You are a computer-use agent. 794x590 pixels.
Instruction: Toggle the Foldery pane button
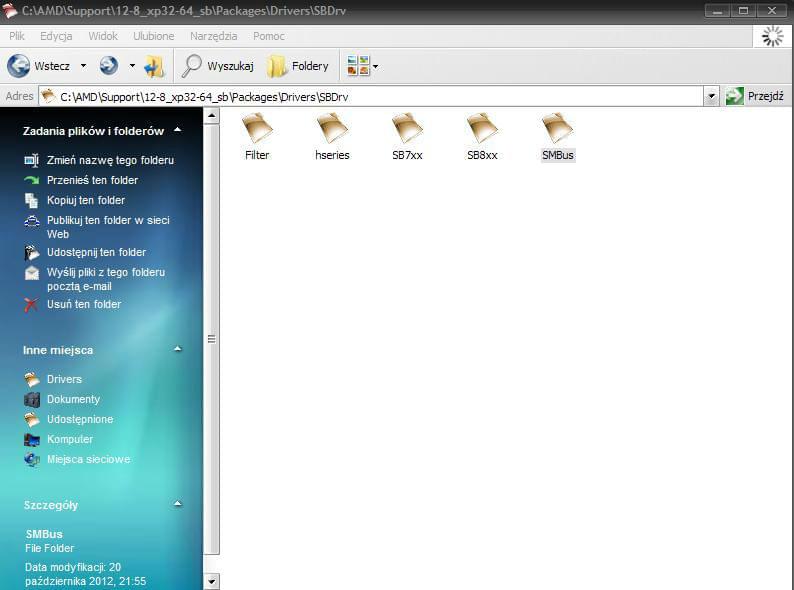click(x=298, y=66)
